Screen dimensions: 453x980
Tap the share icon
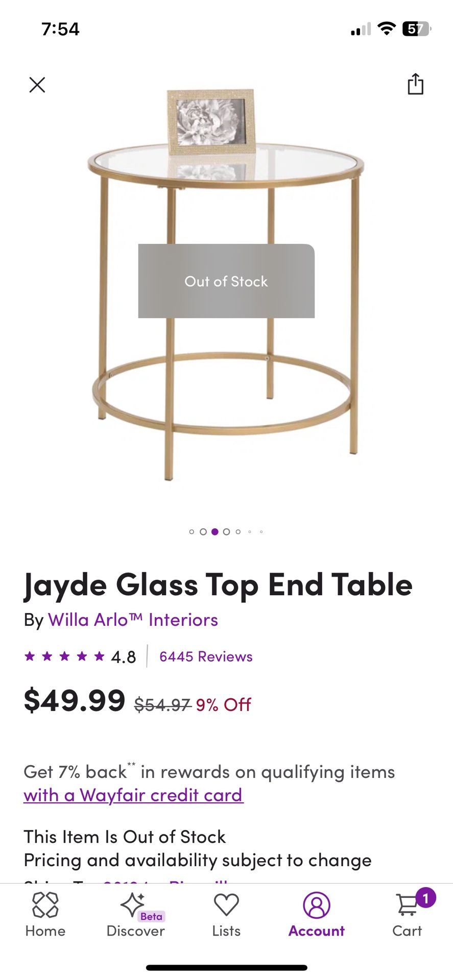coord(415,84)
